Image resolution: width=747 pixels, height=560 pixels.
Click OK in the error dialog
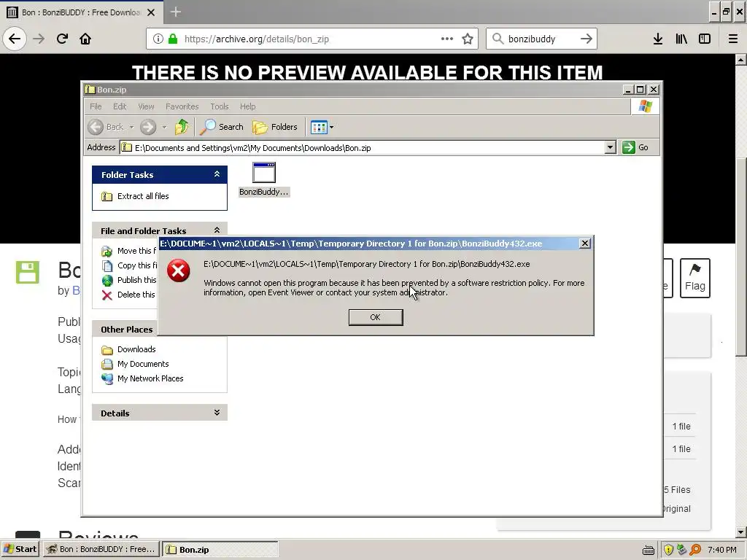[x=376, y=317]
